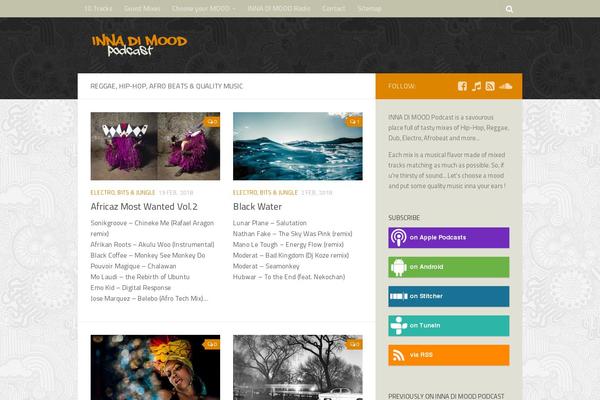Open the 10 Tracks menu item
This screenshot has height=400, width=600.
click(x=98, y=8)
